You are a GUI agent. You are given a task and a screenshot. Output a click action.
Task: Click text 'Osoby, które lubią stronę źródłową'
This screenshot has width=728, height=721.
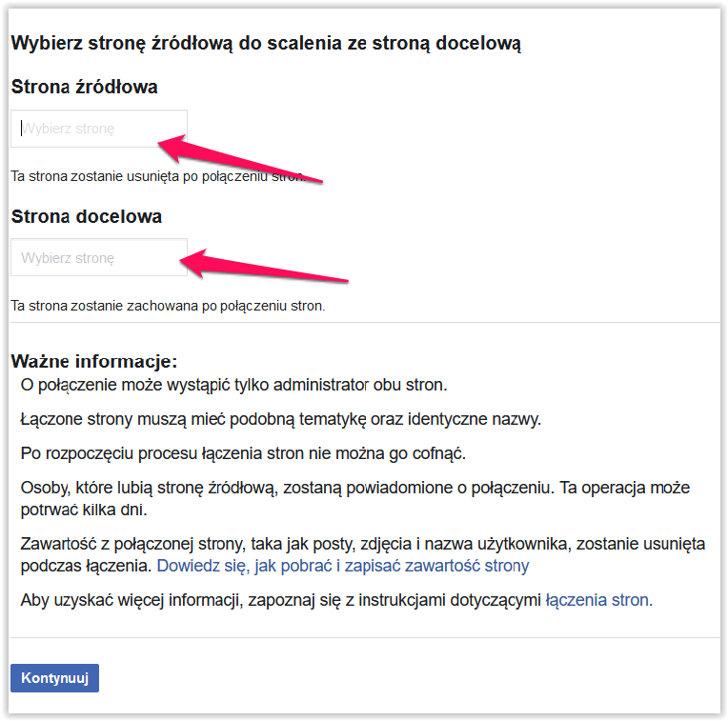tap(149, 488)
